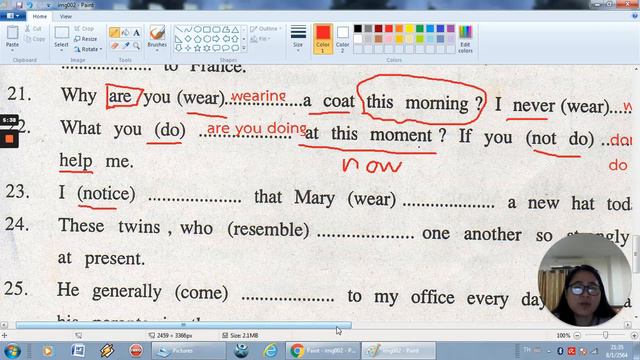
Task: Select the Eraser tool
Action: click(114, 45)
